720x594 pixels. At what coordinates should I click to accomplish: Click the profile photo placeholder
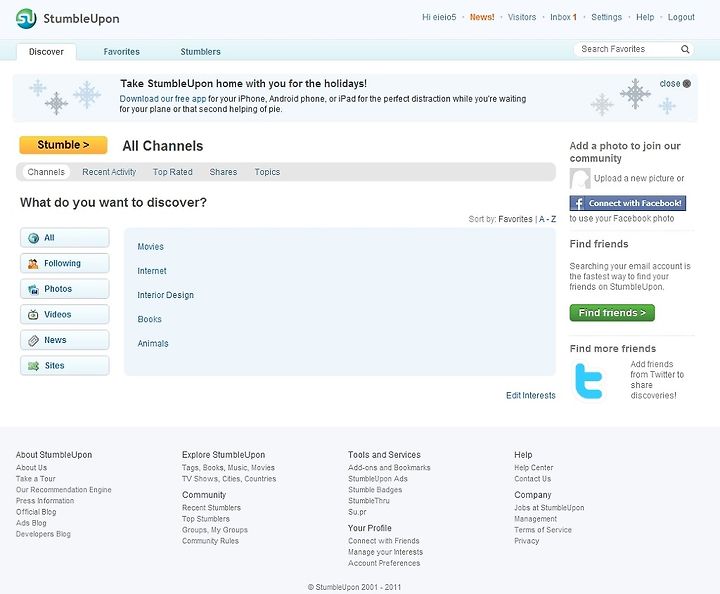[580, 178]
